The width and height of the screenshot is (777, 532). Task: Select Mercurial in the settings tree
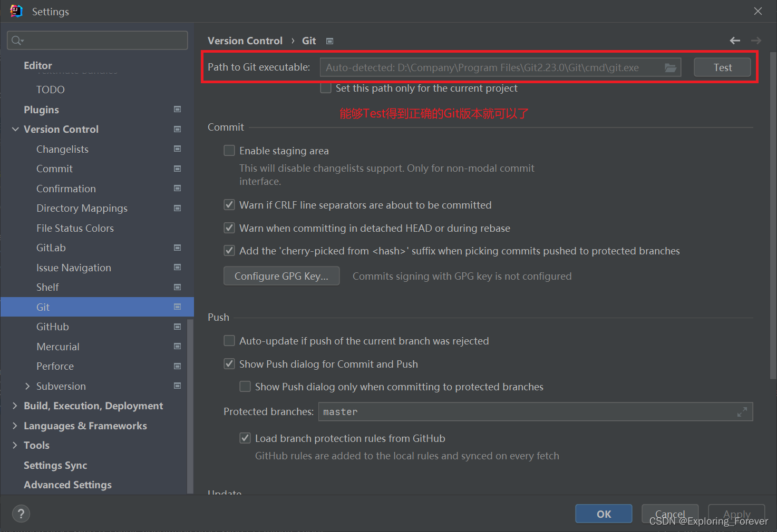[58, 347]
